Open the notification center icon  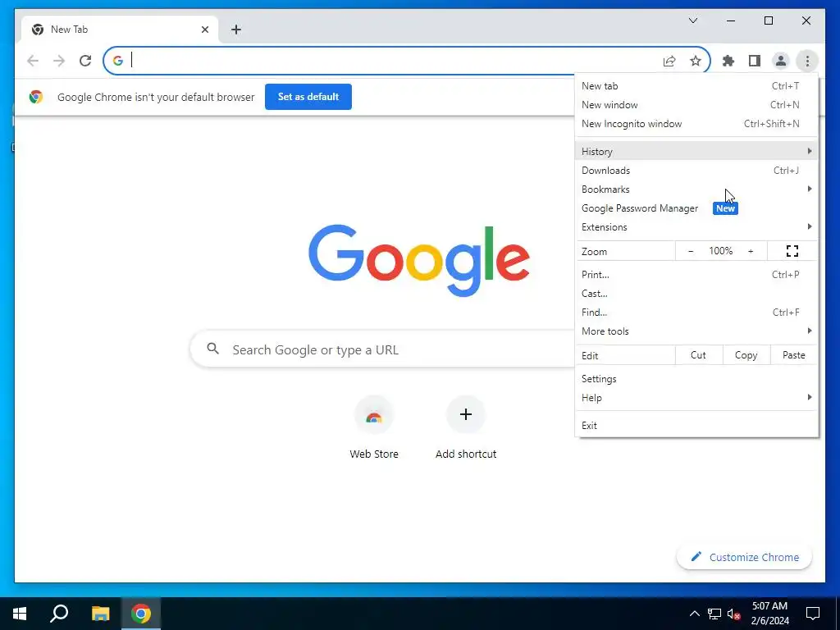(x=813, y=614)
